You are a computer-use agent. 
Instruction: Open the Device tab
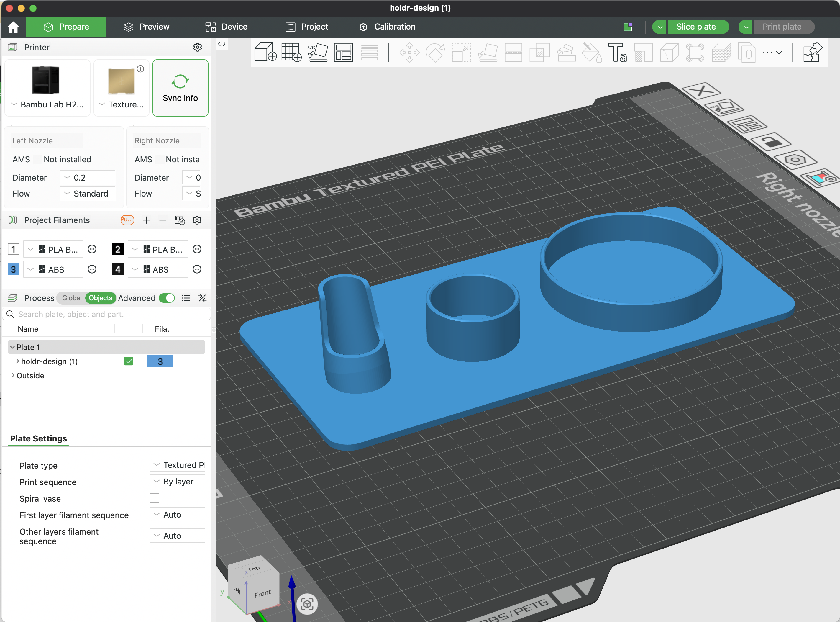[226, 26]
